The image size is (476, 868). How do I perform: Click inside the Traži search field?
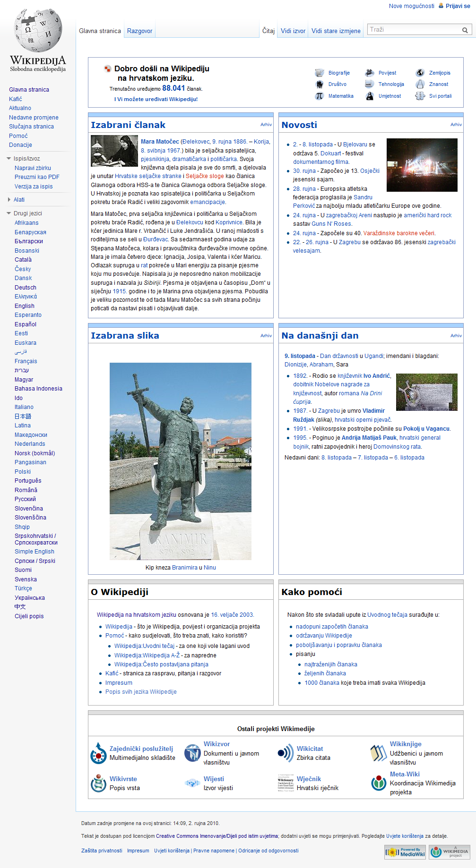[414, 30]
